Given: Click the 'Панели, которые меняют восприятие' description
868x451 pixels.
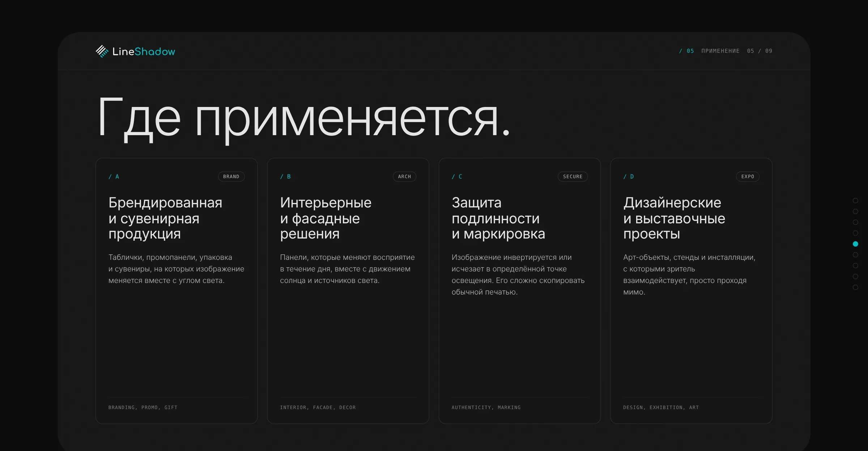Looking at the screenshot, I should pyautogui.click(x=347, y=269).
